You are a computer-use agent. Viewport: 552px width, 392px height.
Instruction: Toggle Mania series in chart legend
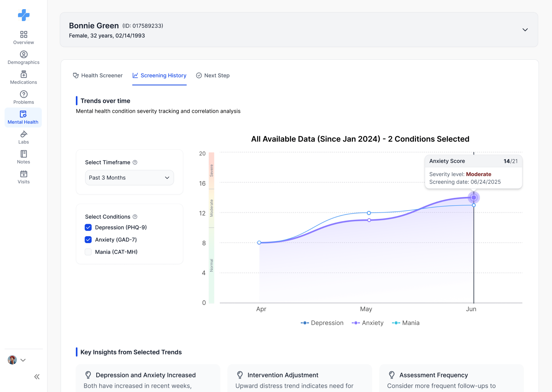point(406,323)
